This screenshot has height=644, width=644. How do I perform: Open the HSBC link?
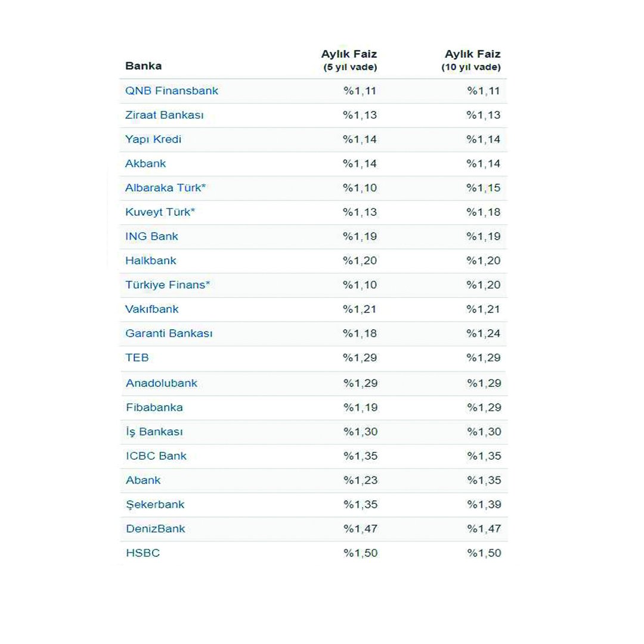(143, 553)
